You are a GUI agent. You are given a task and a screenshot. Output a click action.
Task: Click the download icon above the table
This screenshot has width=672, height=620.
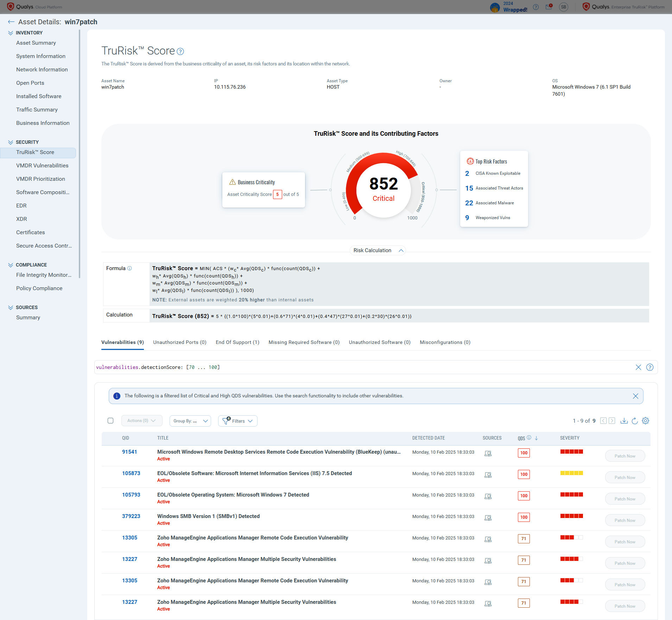point(624,421)
